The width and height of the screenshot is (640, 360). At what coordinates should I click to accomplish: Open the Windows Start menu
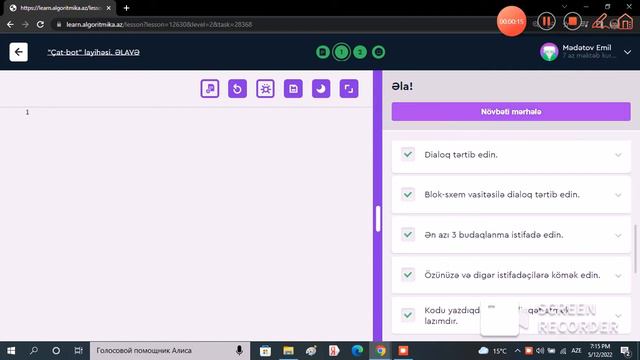click(11, 351)
